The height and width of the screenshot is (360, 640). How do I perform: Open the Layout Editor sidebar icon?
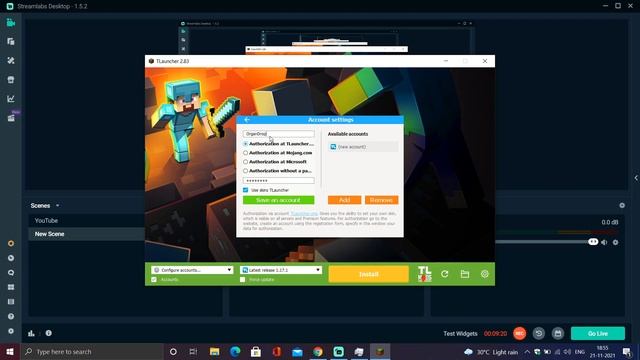11,42
